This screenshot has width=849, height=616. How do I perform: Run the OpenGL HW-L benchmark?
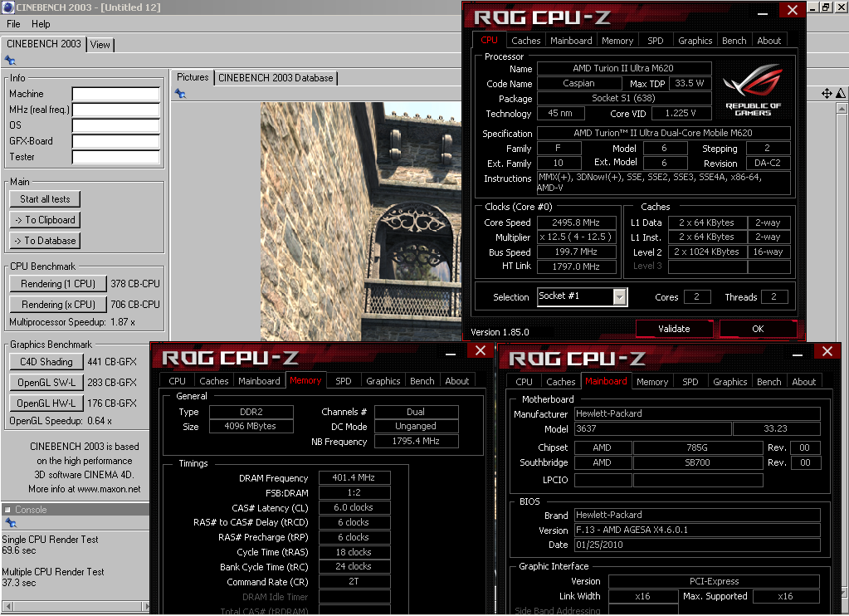point(46,403)
